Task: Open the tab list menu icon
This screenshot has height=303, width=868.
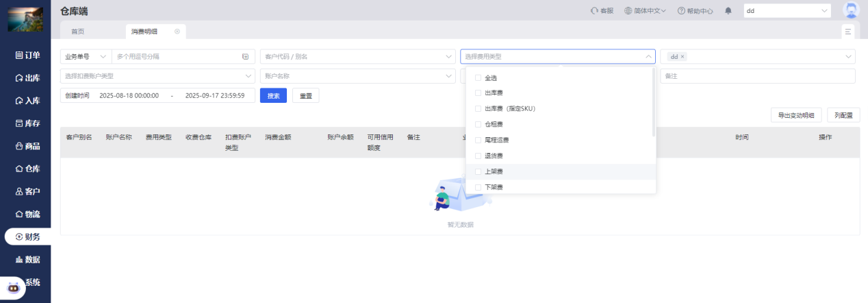Action: point(848,32)
